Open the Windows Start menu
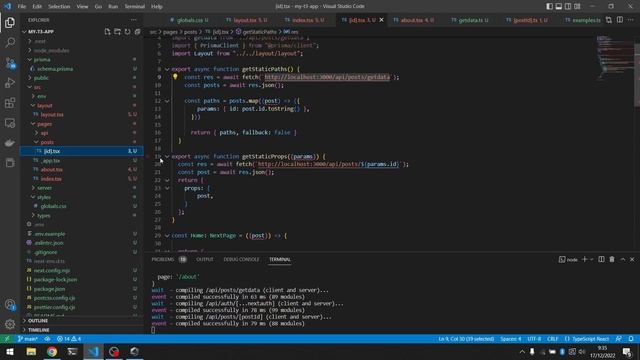Viewport: 640px width, 360px height. pyautogui.click(x=10, y=351)
